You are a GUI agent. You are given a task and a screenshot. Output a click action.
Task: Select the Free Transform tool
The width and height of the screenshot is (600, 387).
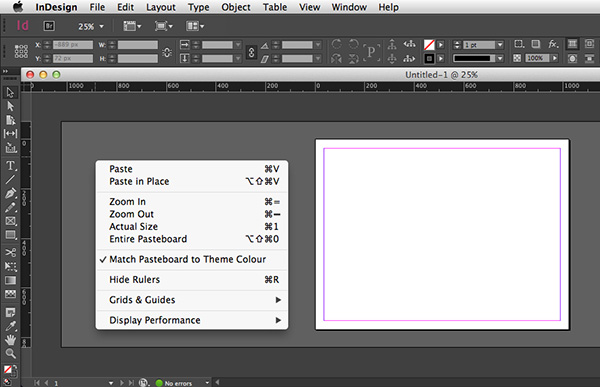tap(10, 266)
